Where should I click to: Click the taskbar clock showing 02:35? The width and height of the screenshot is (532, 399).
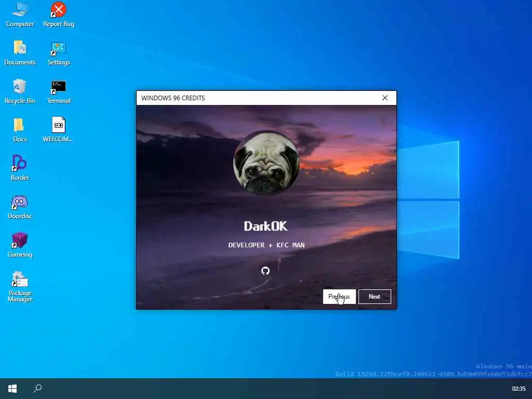(x=519, y=389)
